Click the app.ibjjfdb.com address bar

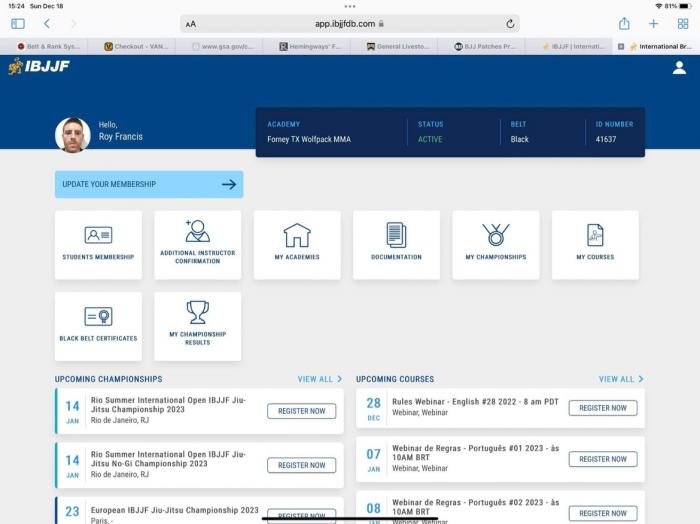[350, 24]
